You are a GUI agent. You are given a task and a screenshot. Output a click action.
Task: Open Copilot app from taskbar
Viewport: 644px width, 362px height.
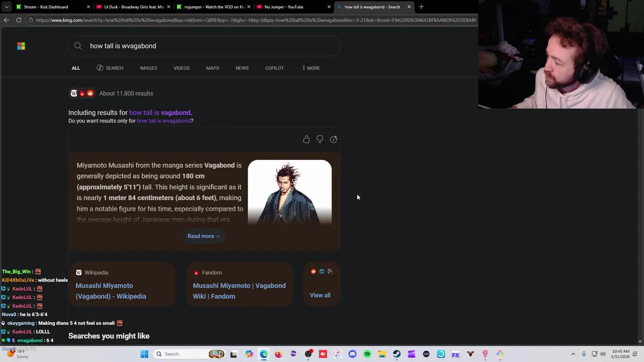249,354
